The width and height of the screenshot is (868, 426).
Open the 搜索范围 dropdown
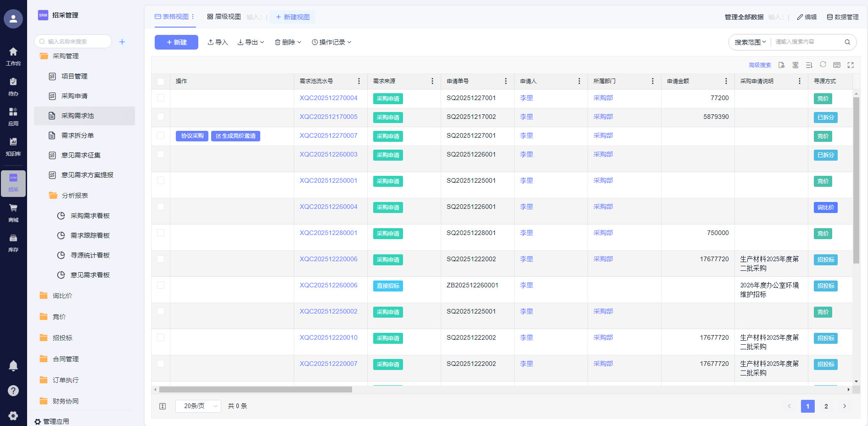[750, 42]
